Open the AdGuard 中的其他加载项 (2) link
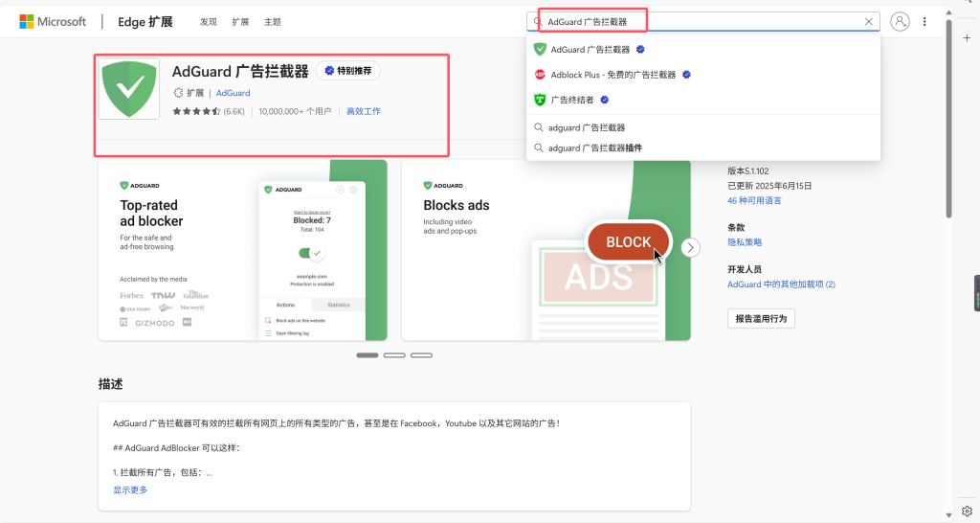This screenshot has height=523, width=980. (781, 284)
